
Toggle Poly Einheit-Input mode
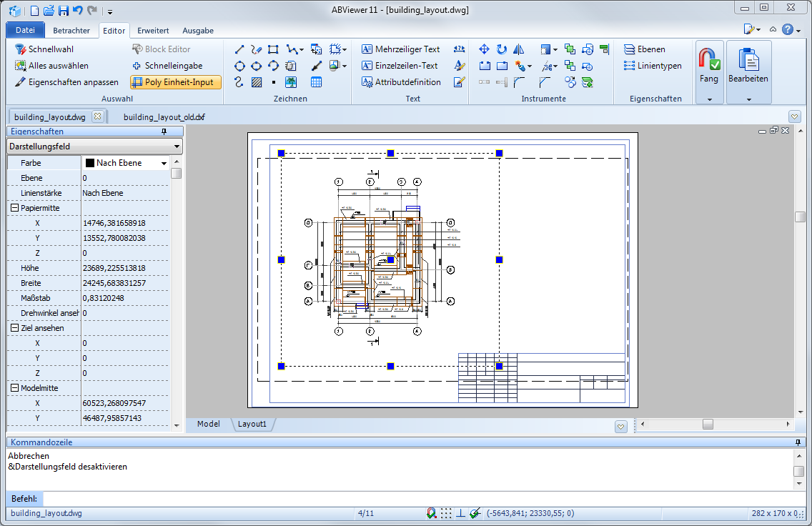tap(176, 82)
